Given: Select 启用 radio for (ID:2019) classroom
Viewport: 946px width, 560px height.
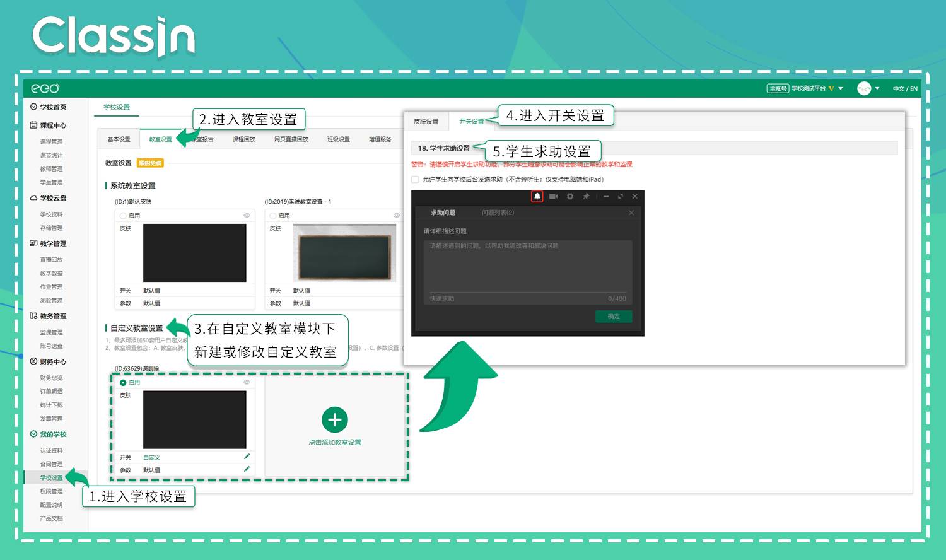Looking at the screenshot, I should pos(273,216).
